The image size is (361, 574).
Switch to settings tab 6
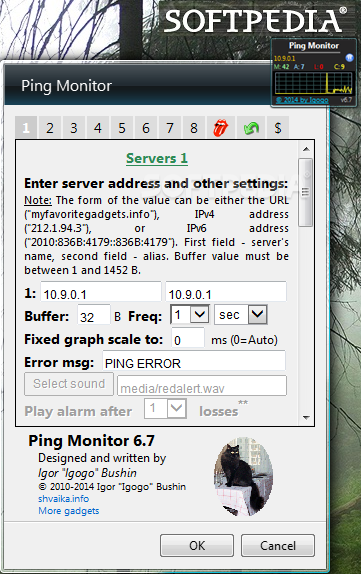(146, 128)
